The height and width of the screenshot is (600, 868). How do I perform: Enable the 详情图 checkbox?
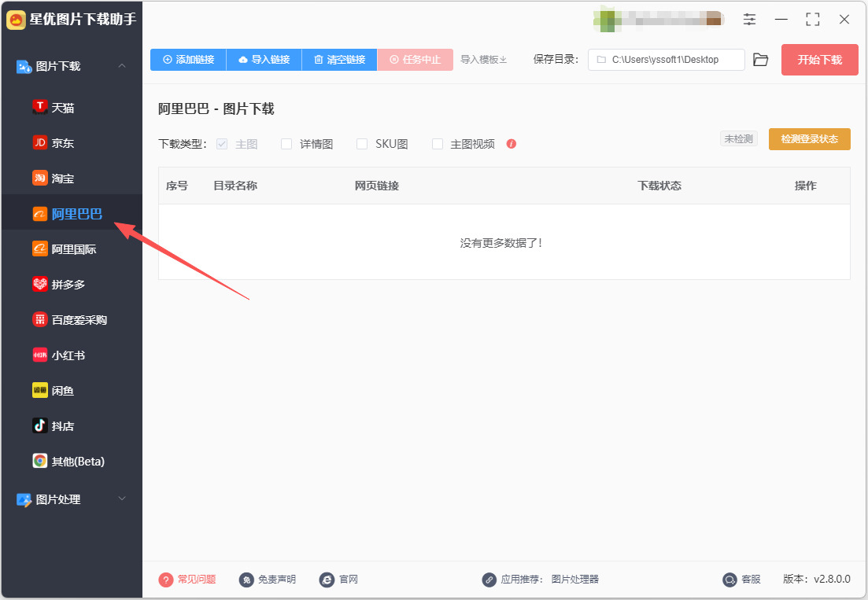[x=286, y=144]
